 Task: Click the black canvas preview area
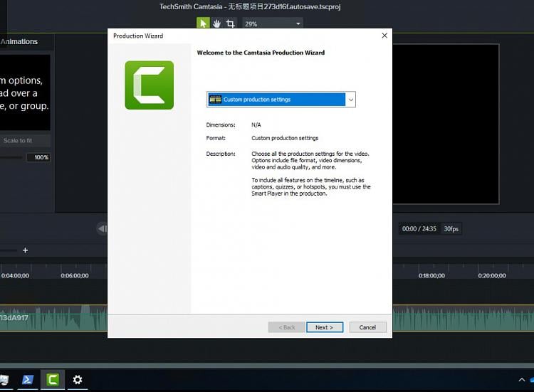click(x=446, y=124)
